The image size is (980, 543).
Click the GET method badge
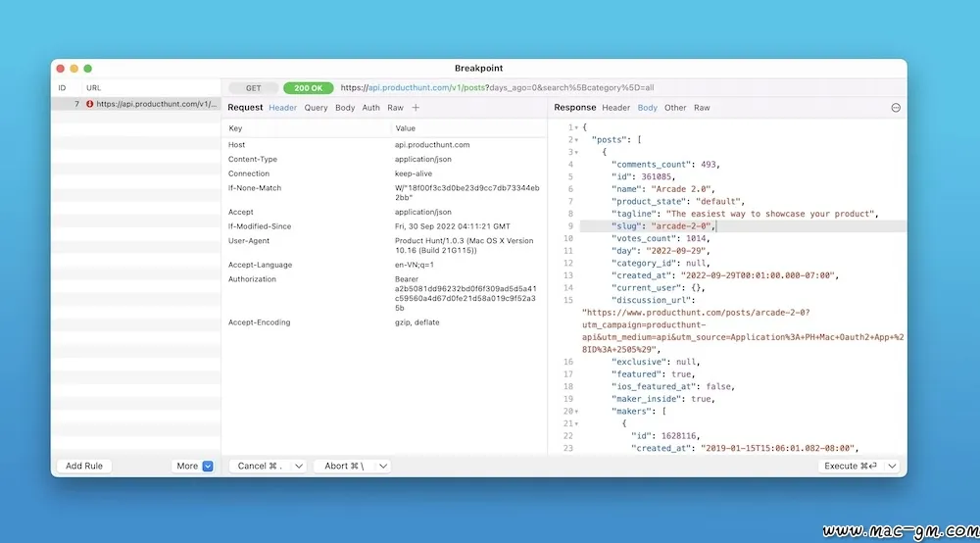pos(253,88)
